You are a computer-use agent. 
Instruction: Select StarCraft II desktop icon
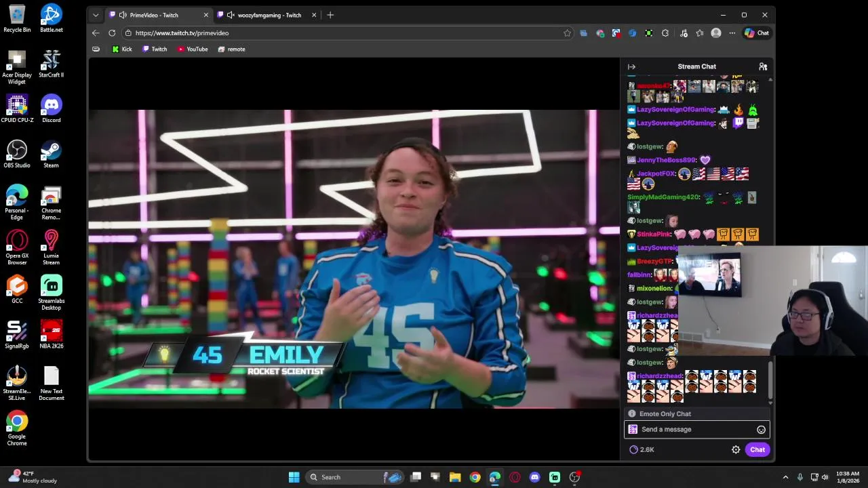coord(52,64)
